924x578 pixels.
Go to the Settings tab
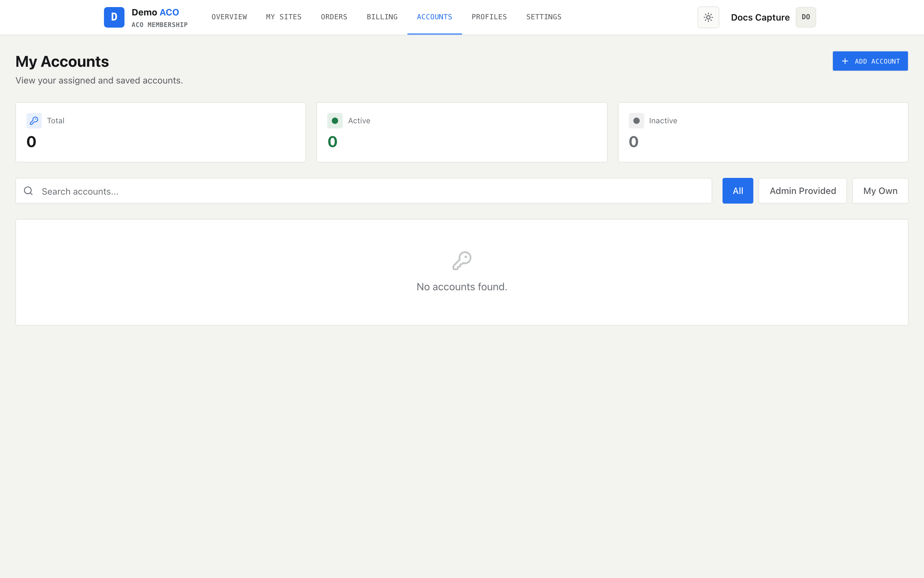(544, 17)
